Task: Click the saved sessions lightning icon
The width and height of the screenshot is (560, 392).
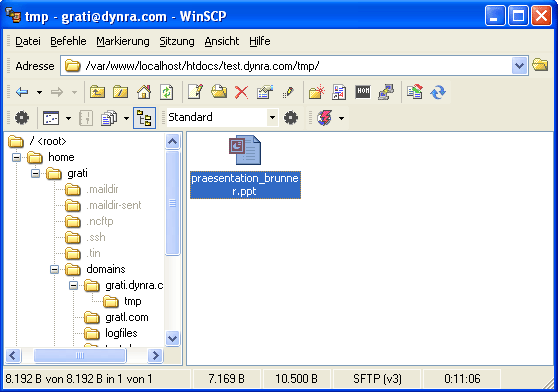Action: click(325, 118)
